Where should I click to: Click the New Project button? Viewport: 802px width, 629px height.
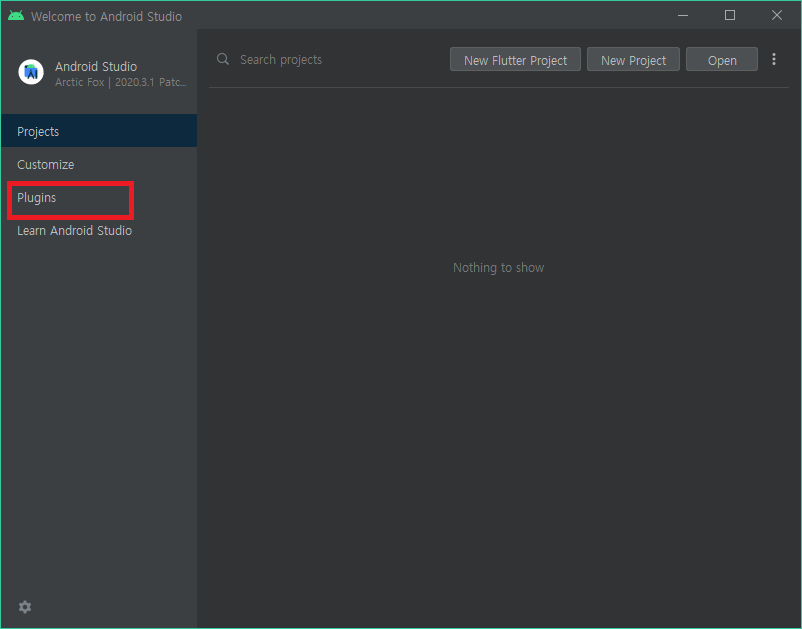coord(633,60)
